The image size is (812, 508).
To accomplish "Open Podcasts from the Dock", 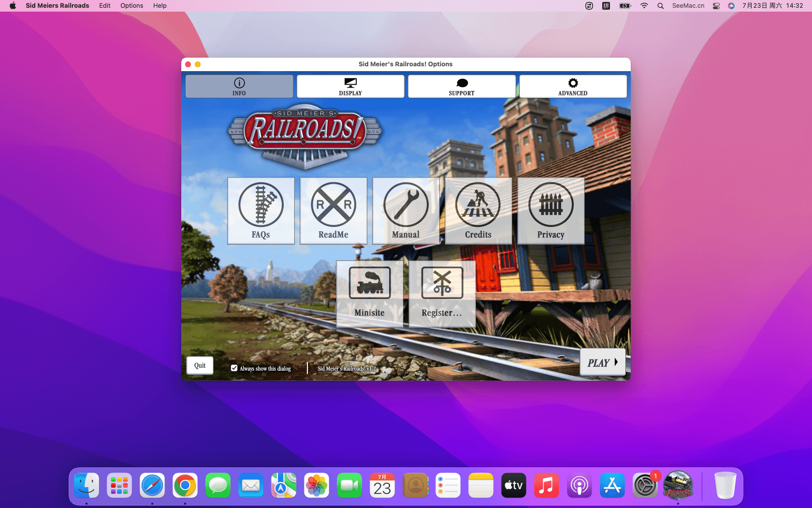I will [x=580, y=485].
